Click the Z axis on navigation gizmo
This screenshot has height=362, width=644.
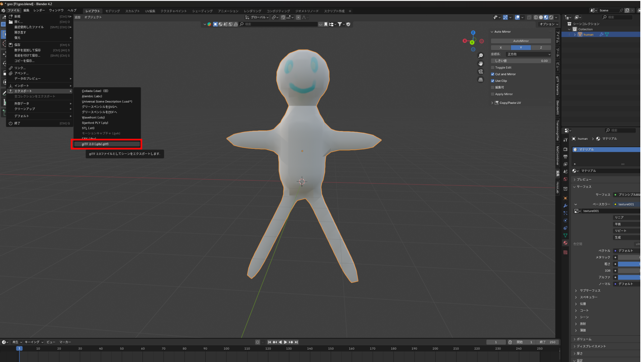[473, 33]
